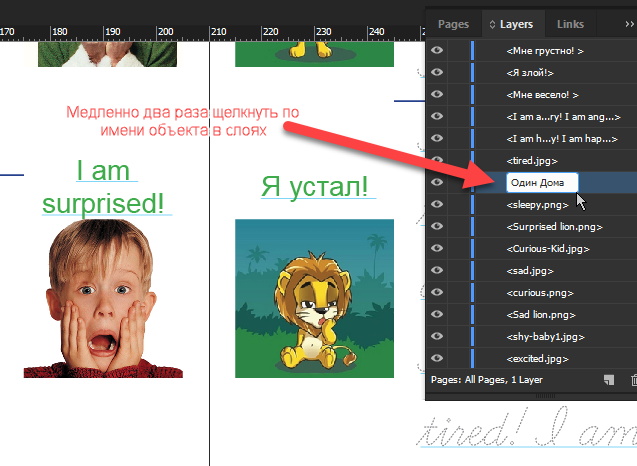This screenshot has width=637, height=466.
Task: Hide the <Я злой!> object
Action: tap(437, 72)
